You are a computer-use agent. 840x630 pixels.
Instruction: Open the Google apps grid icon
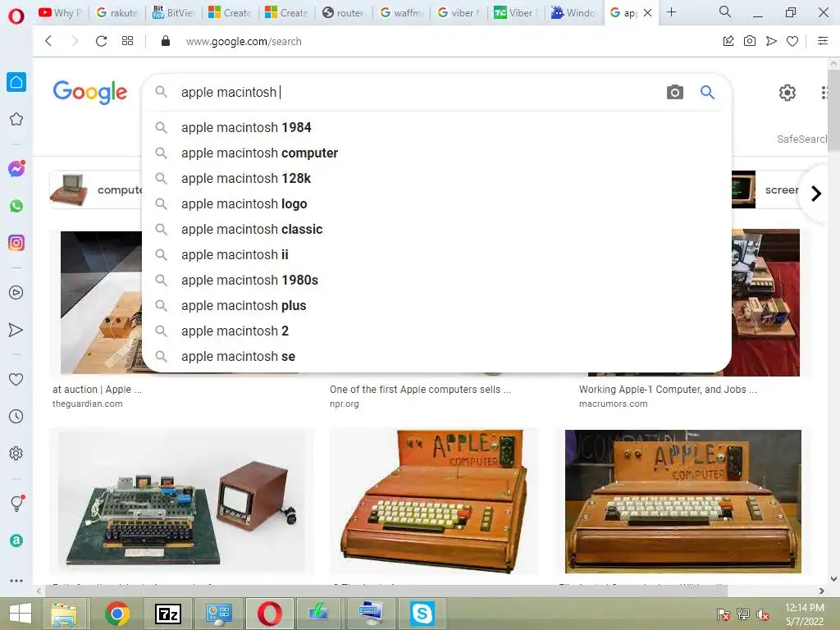pyautogui.click(x=824, y=93)
